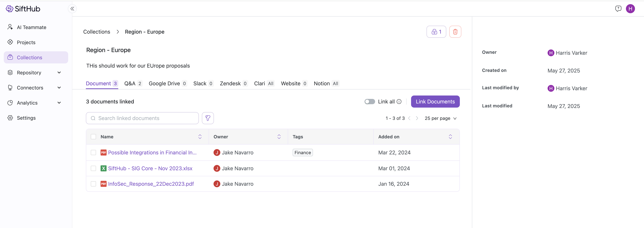Select the InfoSec_Response_22Dec2023.pdf row checkbox
The image size is (644, 228).
click(x=93, y=184)
